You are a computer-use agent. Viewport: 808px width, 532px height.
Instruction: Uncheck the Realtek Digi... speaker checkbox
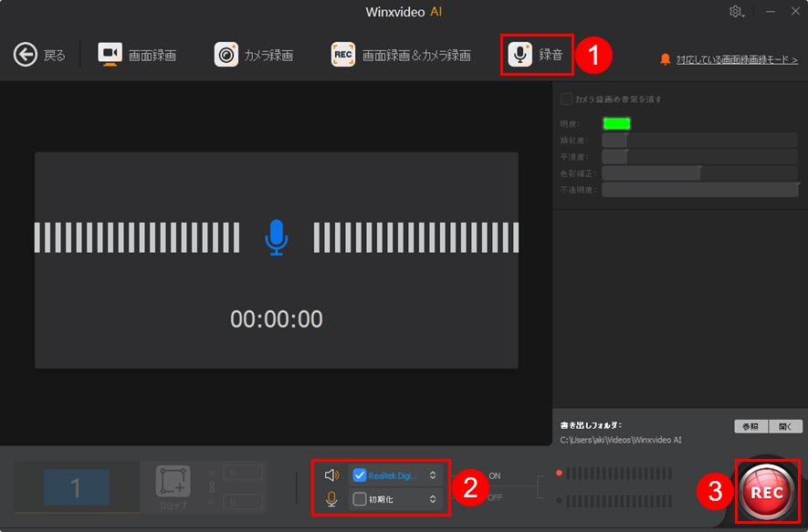click(359, 475)
